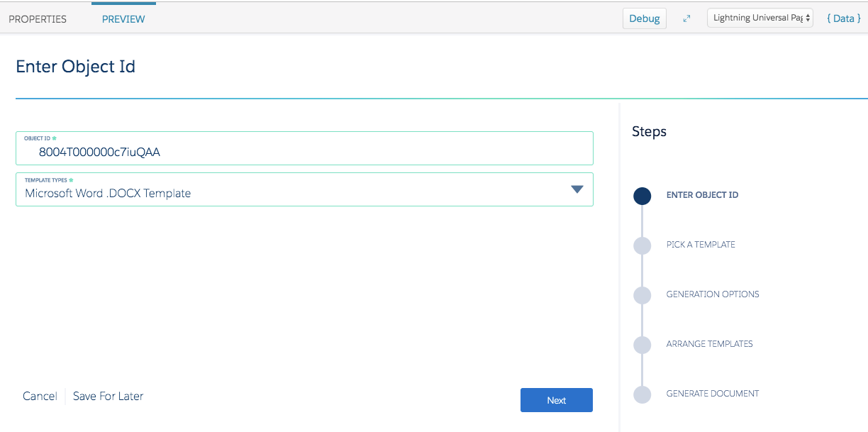Open the Template Types combo box
Screen dimensions: 868x432
coord(304,189)
